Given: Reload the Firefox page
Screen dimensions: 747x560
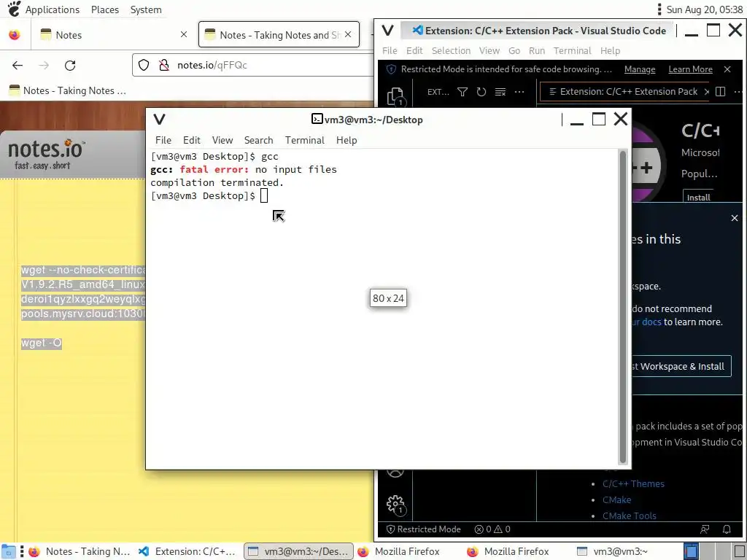Looking at the screenshot, I should coord(70,65).
